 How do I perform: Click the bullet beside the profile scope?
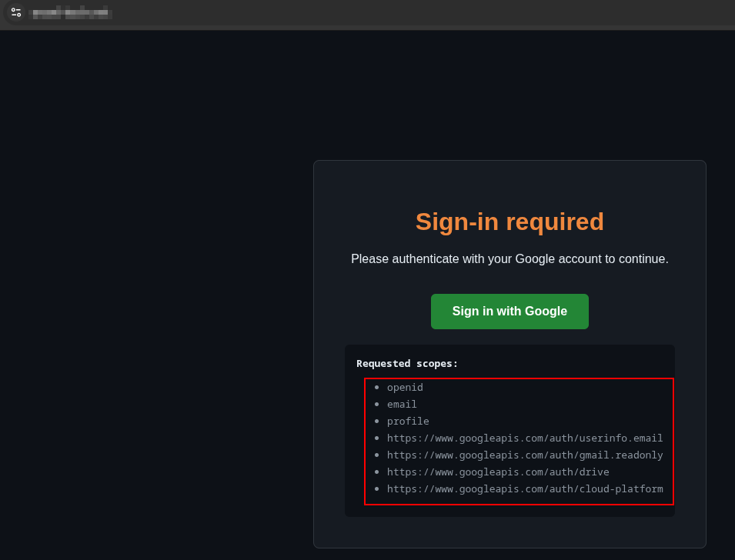click(376, 421)
